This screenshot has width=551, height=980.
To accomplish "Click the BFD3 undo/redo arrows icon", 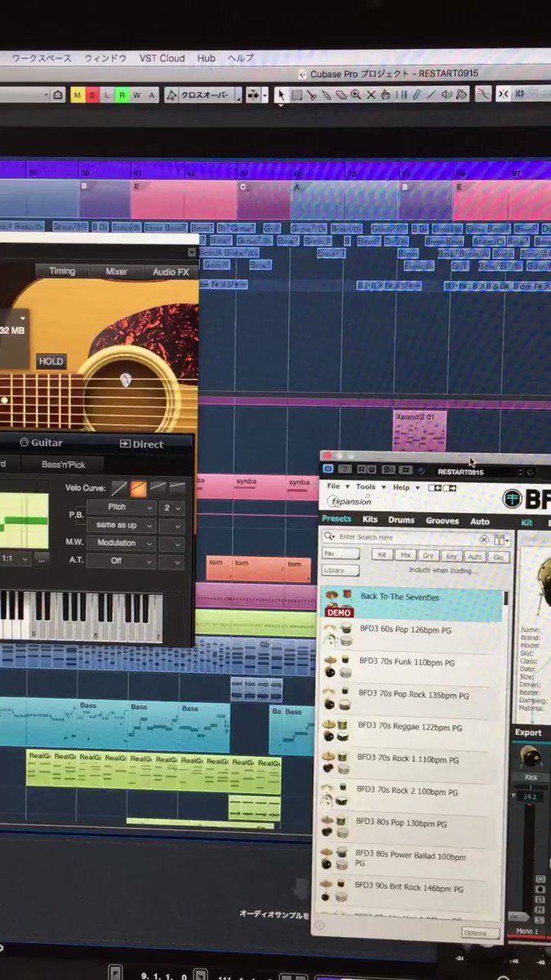I will click(x=442, y=488).
